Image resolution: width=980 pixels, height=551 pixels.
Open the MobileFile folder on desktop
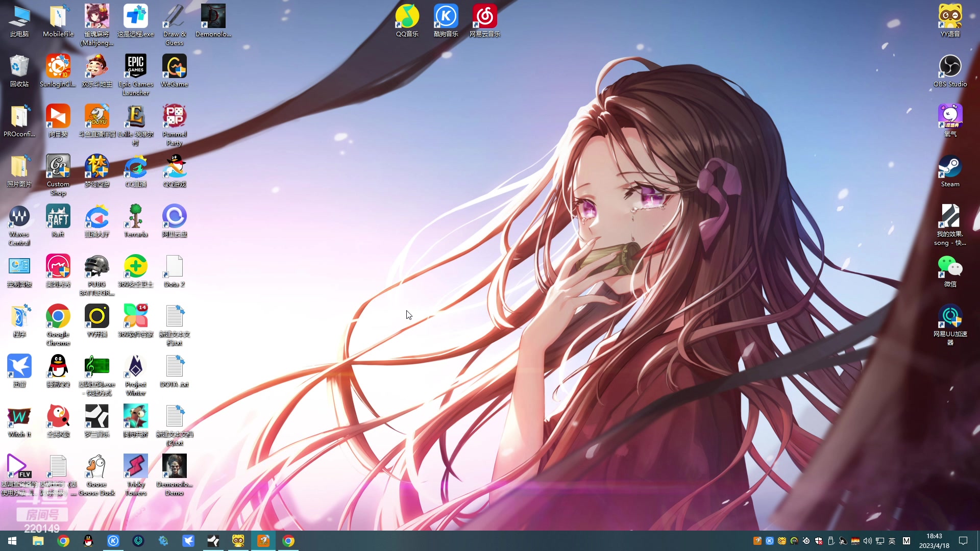[x=58, y=21]
